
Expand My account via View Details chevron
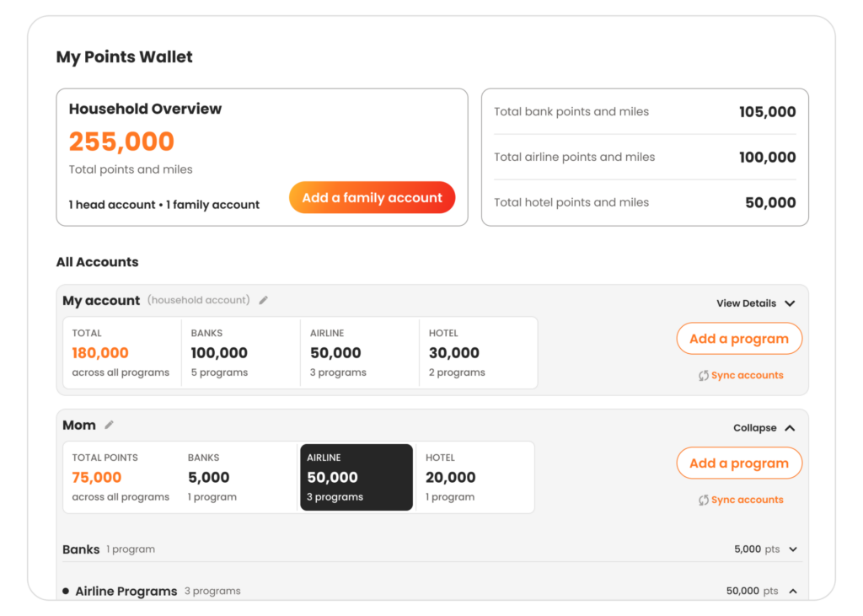click(791, 303)
